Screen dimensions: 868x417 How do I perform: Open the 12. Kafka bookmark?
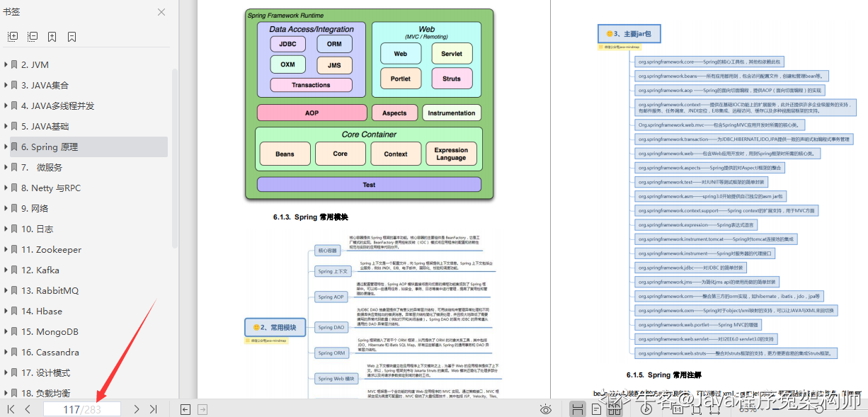(40, 270)
